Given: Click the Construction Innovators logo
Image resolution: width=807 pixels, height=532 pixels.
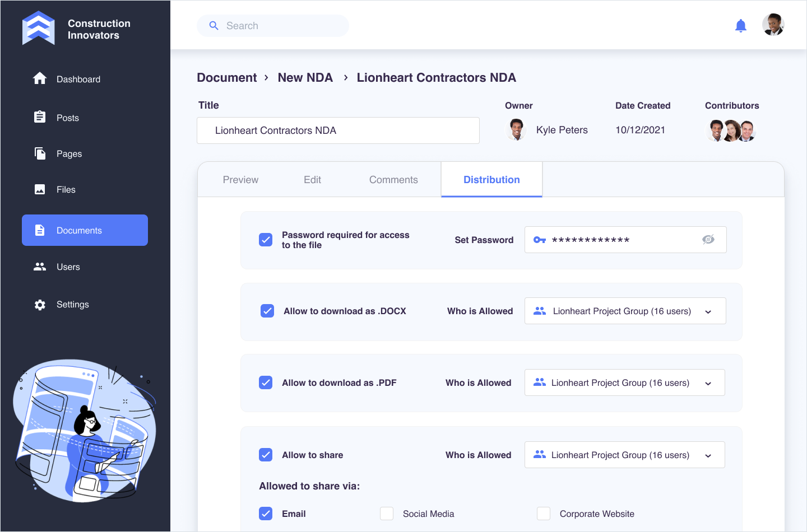Looking at the screenshot, I should (x=39, y=28).
